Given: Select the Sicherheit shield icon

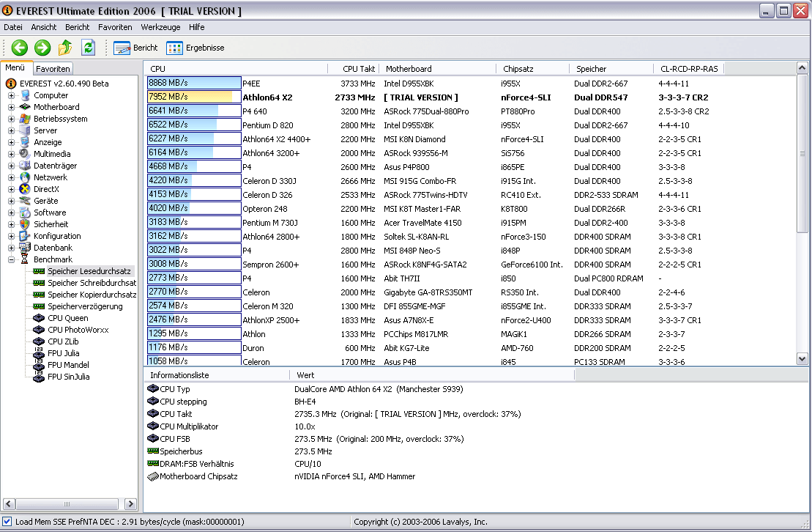Looking at the screenshot, I should click(x=25, y=224).
